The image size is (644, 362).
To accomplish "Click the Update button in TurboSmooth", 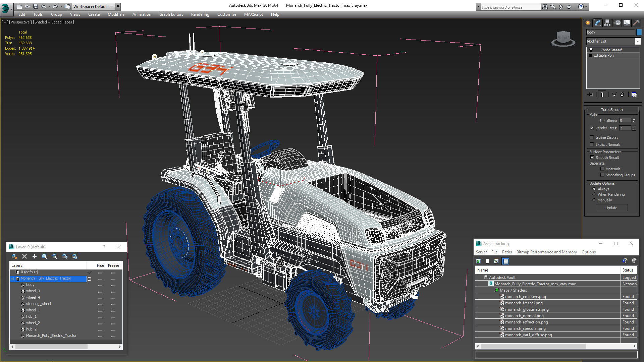I will tap(611, 208).
